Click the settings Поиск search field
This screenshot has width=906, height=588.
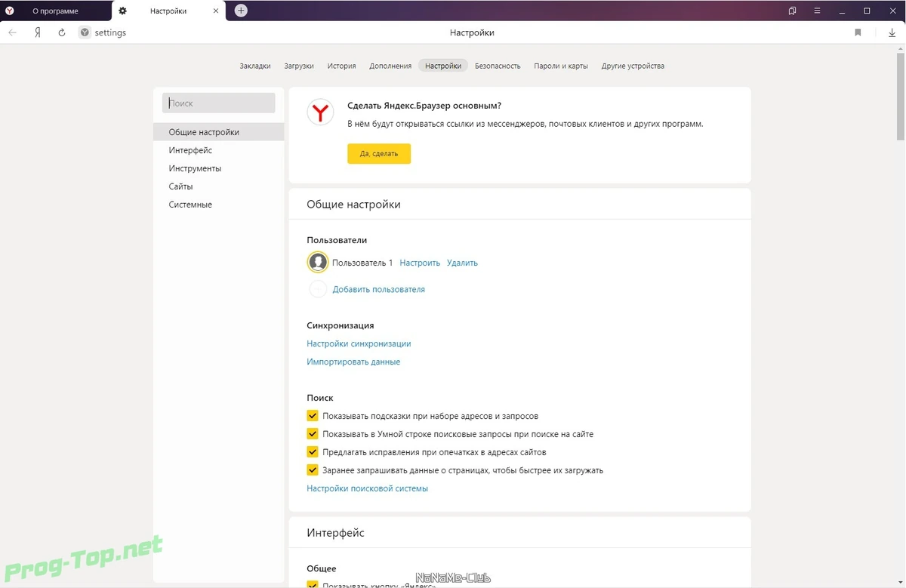pos(219,103)
